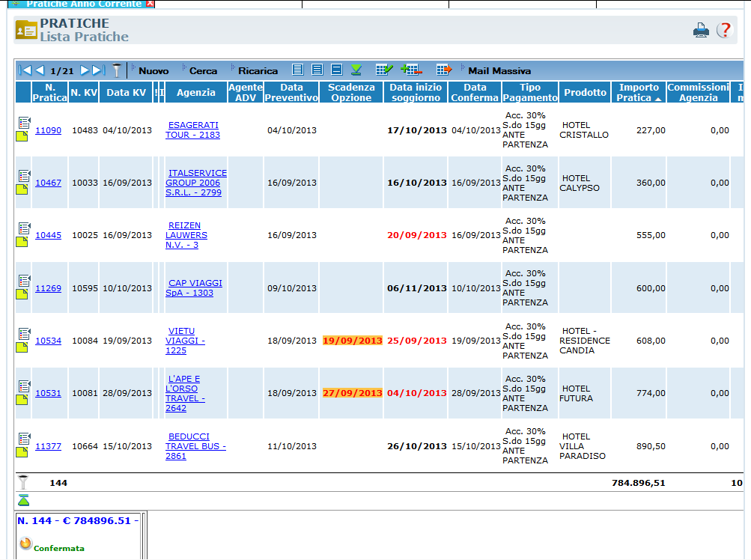
Task: Sort by Scadenza Opzione column header
Action: pos(351,92)
